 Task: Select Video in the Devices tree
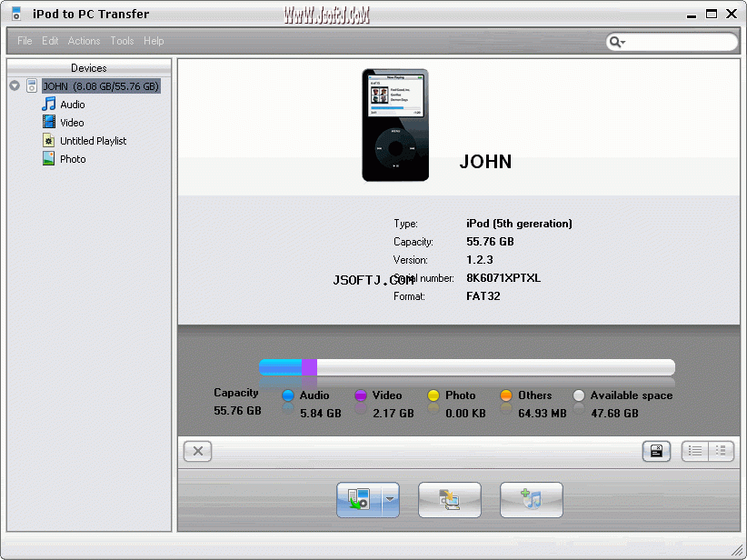72,123
